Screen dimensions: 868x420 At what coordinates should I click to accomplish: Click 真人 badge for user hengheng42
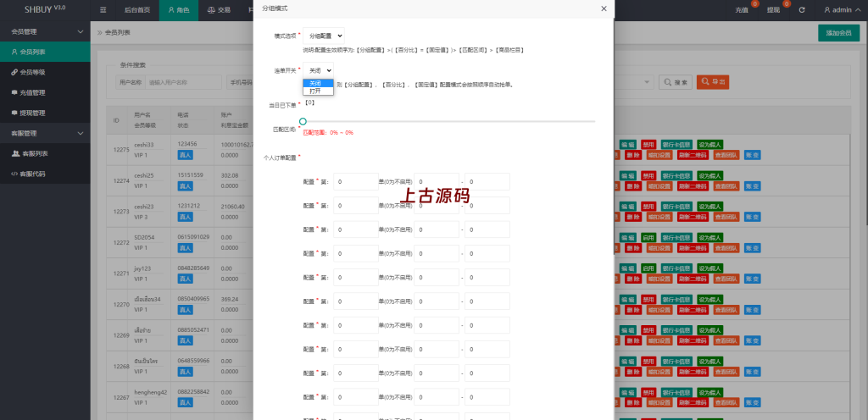(185, 403)
